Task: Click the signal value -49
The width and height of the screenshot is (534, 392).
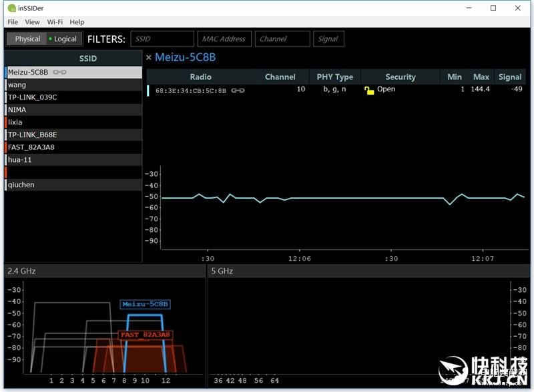Action: click(517, 89)
